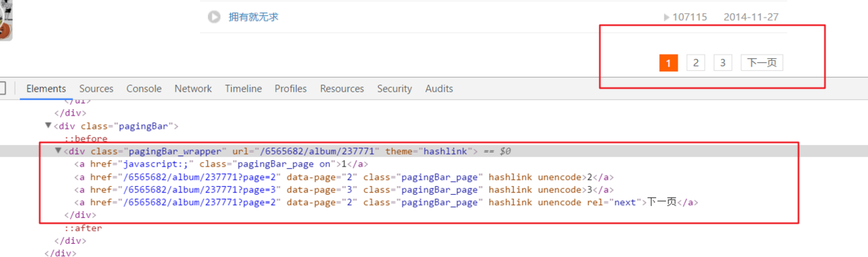Open the Network tab

coord(193,89)
